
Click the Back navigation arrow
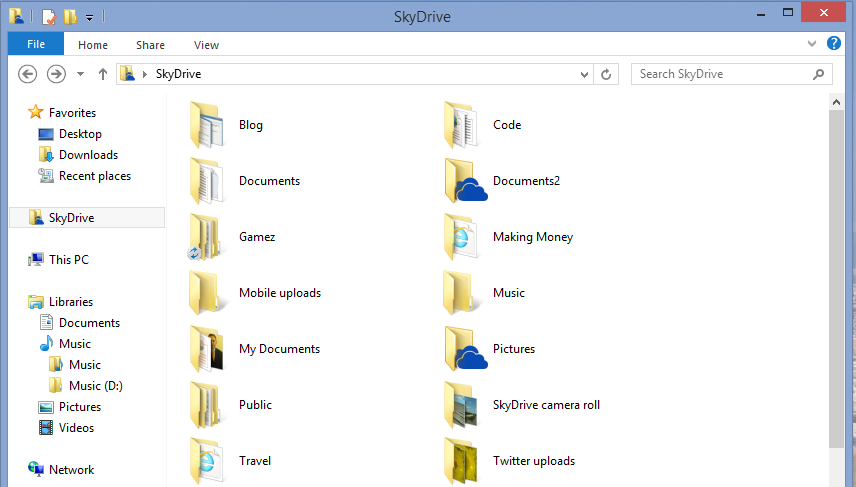[x=28, y=74]
